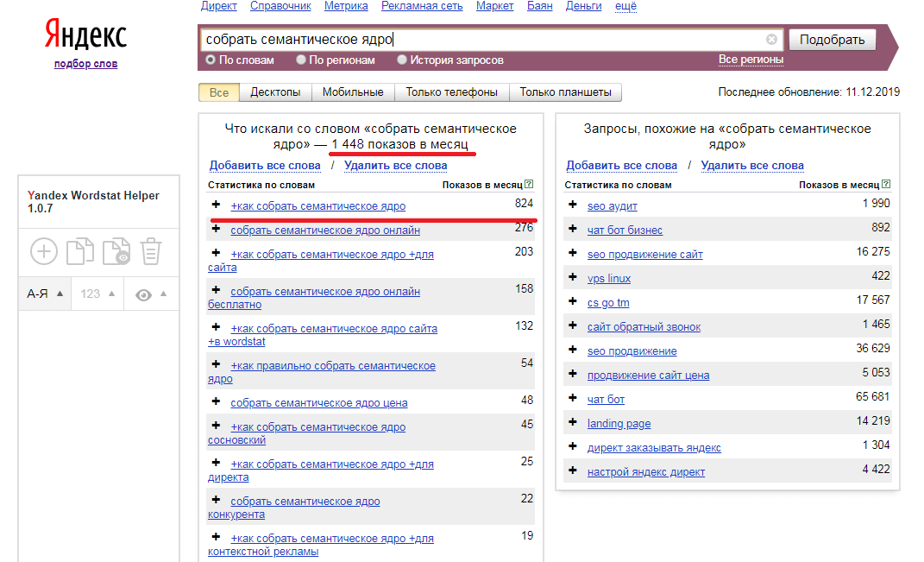
Task: Click plus next to 'директ заказывать яндекс'
Action: pyautogui.click(x=572, y=446)
